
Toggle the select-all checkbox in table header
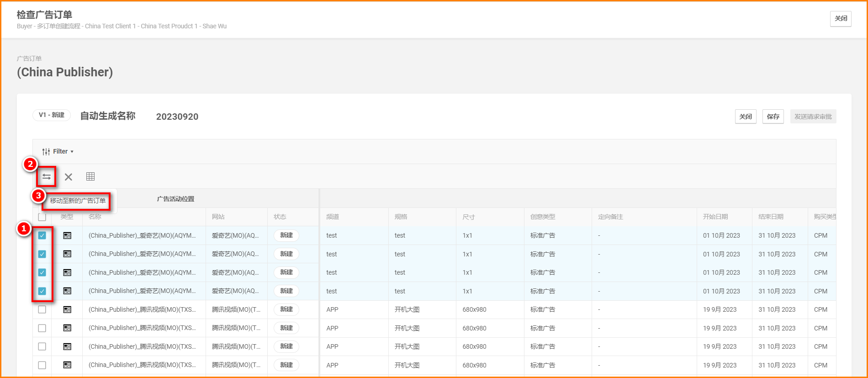click(x=42, y=217)
